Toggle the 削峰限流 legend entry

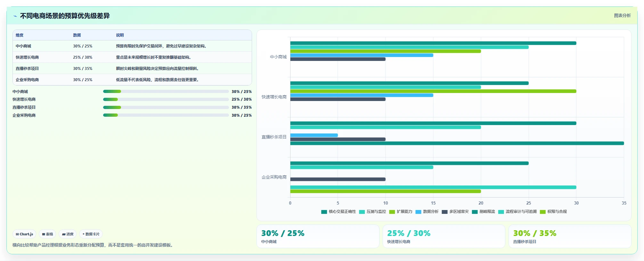pos(483,212)
